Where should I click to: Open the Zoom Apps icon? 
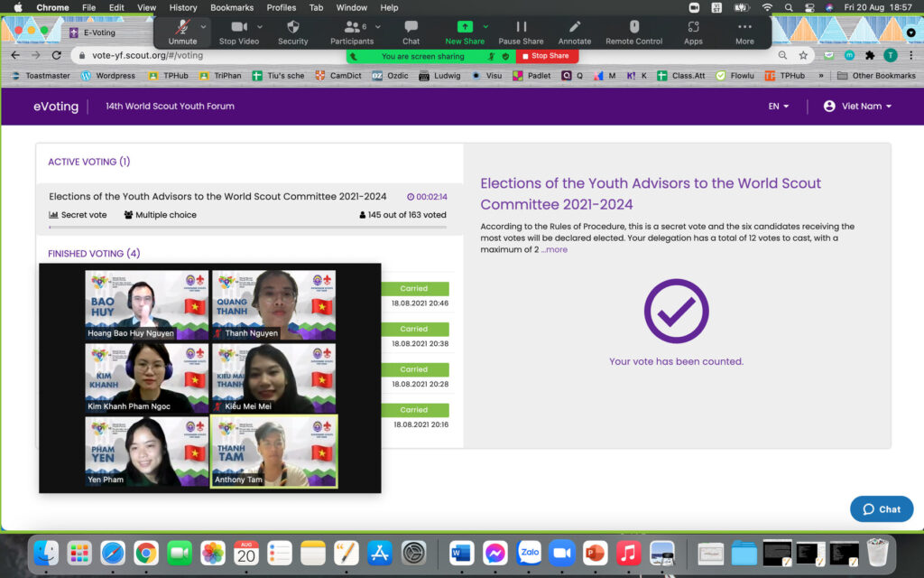coord(693,27)
